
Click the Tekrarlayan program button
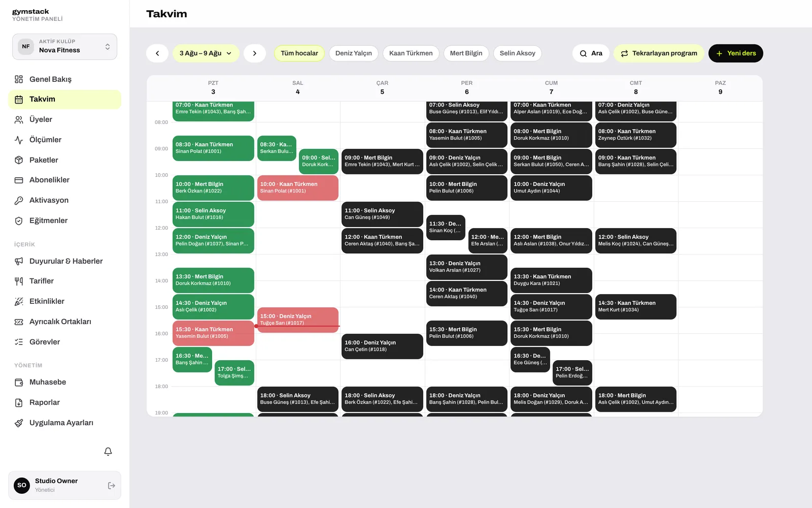[x=659, y=53]
